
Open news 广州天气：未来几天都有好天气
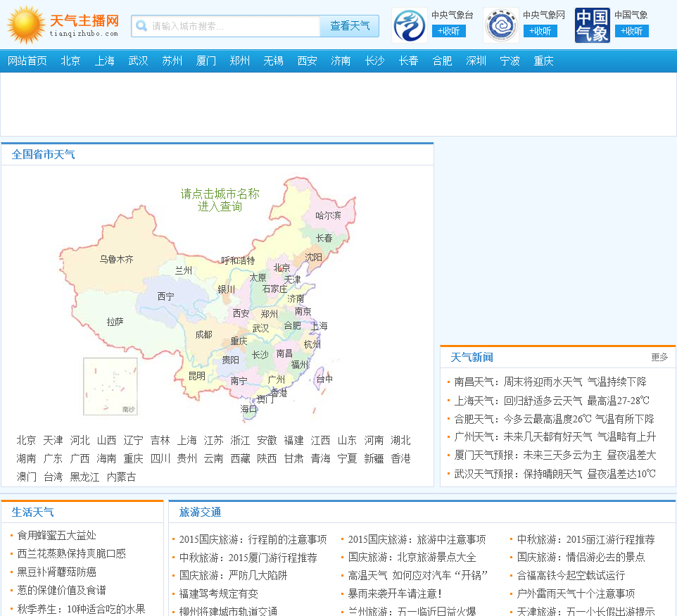[555, 436]
